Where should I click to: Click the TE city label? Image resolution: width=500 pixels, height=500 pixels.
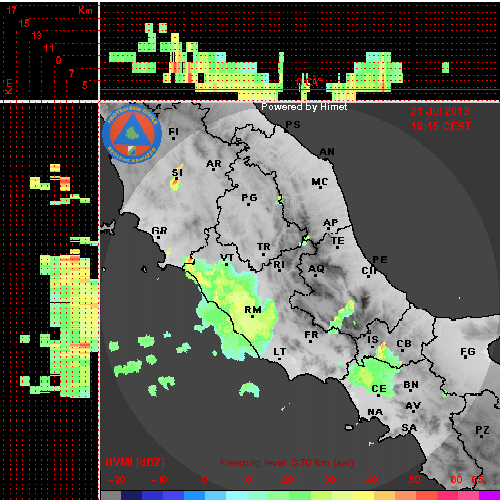pyautogui.click(x=338, y=241)
